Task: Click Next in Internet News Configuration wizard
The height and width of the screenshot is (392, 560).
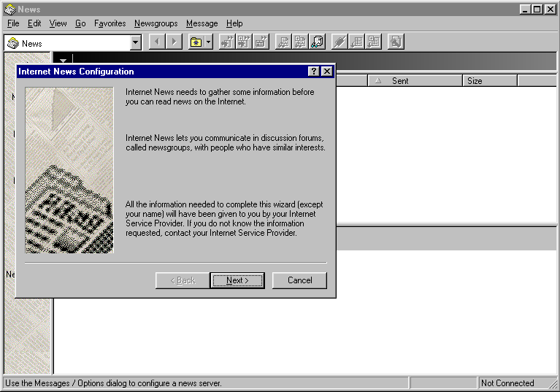Action: pyautogui.click(x=237, y=280)
